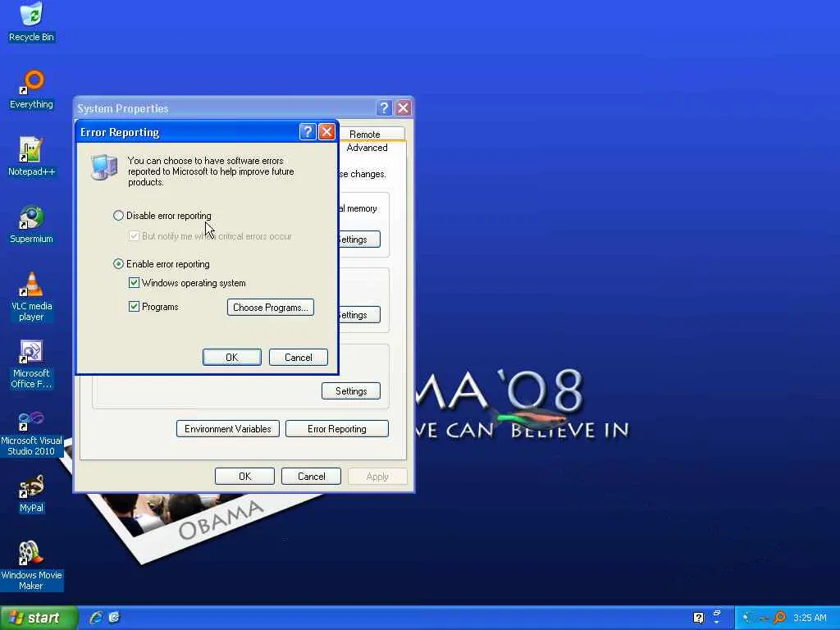Click the Error Reporting button in System Properties
840x630 pixels.
tap(337, 429)
